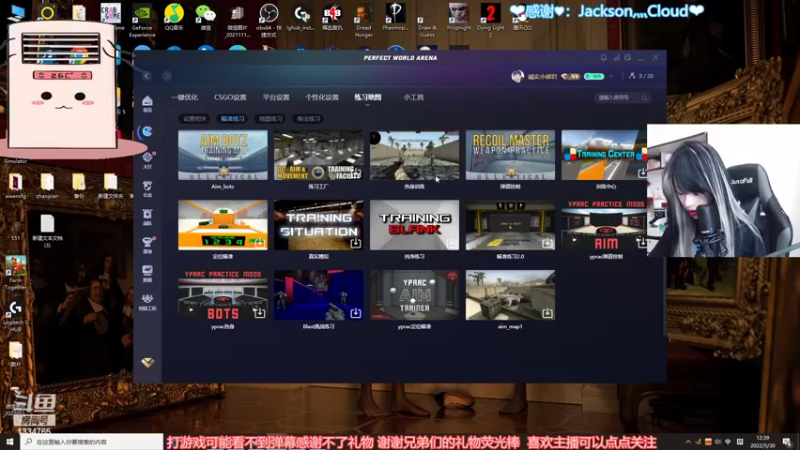Screen dimensions: 800x450
Task: Click the search magnifier in the arena
Action: click(x=644, y=97)
